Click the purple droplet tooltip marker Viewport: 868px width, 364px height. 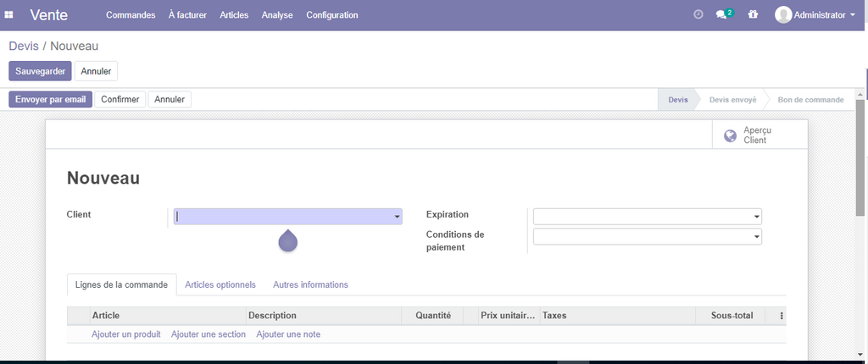pos(288,241)
